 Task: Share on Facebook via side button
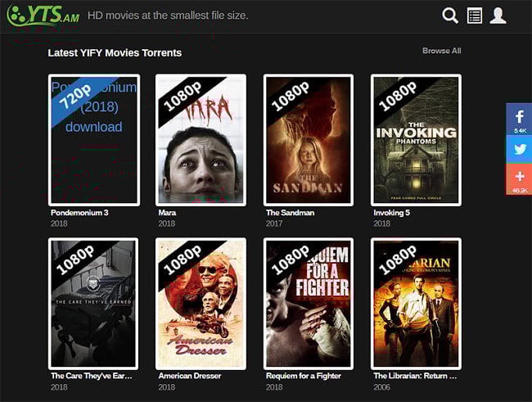pyautogui.click(x=519, y=120)
